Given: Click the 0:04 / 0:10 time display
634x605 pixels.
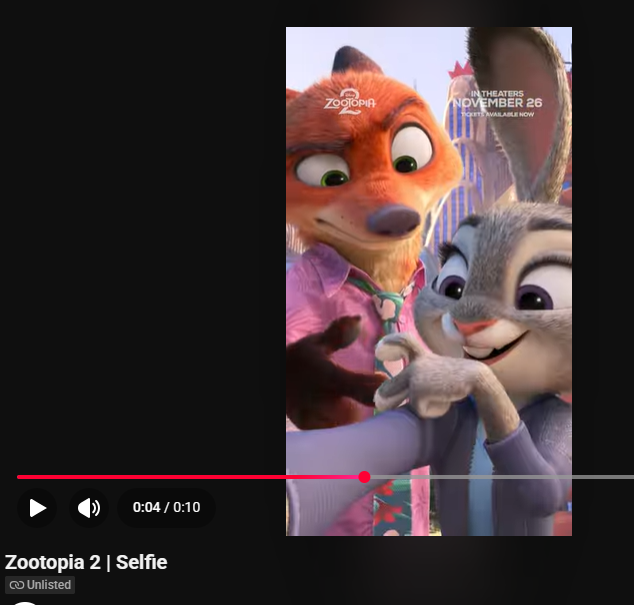Looking at the screenshot, I should point(166,507).
